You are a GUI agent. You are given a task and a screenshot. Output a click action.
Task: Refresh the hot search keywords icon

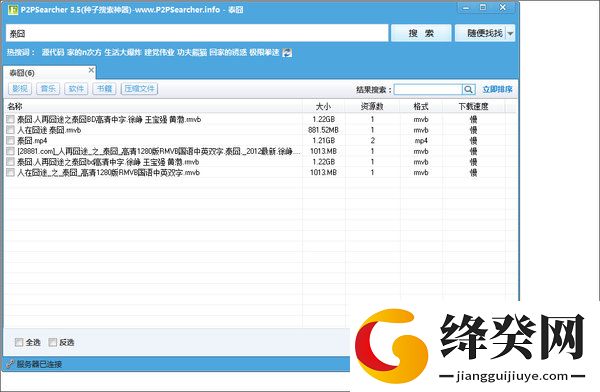tap(287, 53)
